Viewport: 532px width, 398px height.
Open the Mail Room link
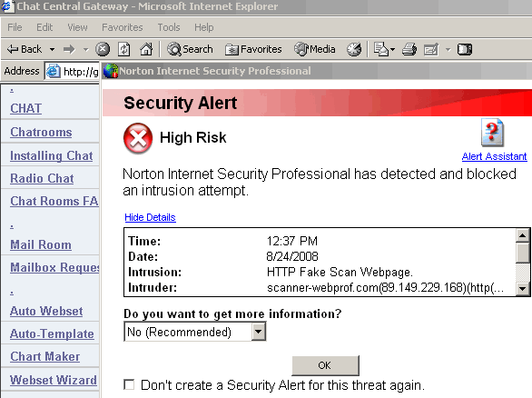tap(41, 244)
